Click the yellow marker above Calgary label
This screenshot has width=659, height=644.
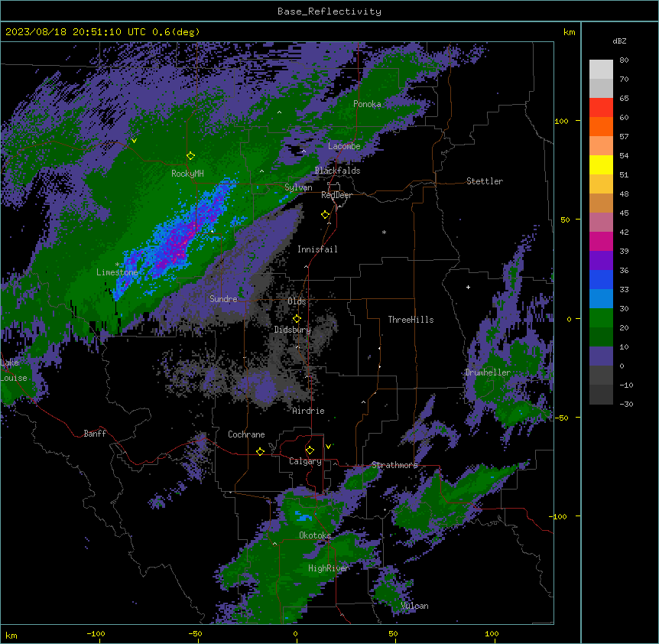pyautogui.click(x=310, y=450)
